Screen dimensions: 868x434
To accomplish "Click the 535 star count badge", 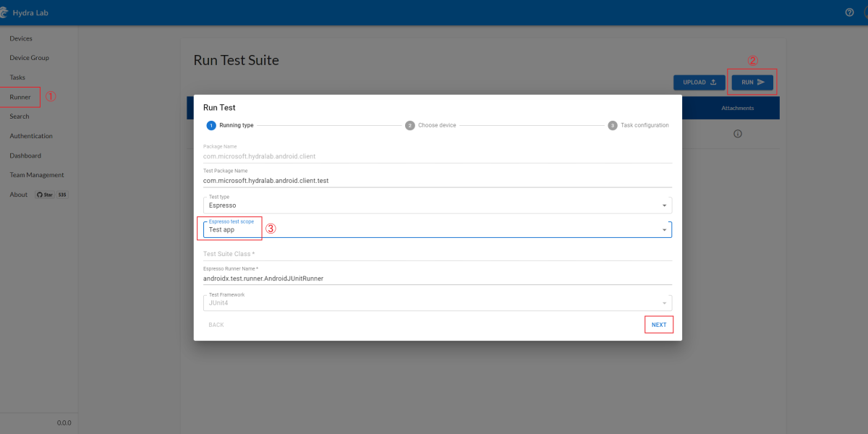I will (x=62, y=195).
